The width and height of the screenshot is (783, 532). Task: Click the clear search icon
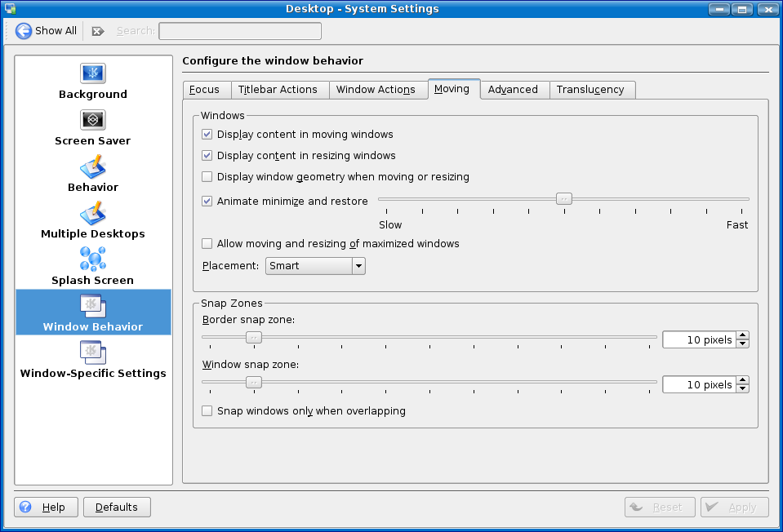[x=98, y=31]
